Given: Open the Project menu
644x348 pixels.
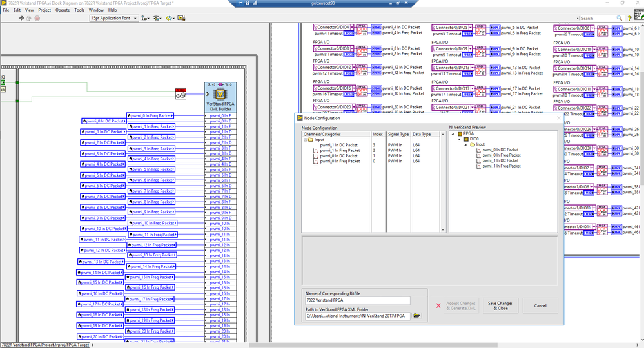Looking at the screenshot, I should click(44, 10).
